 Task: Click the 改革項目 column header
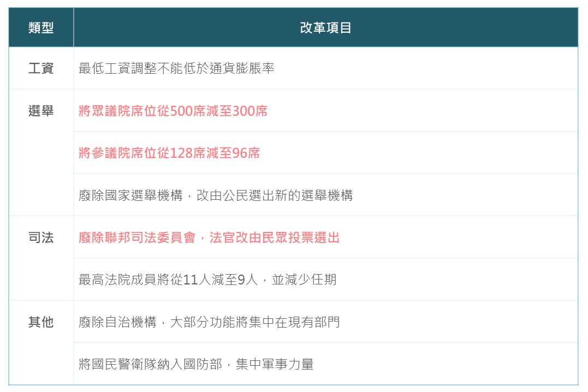pos(325,28)
